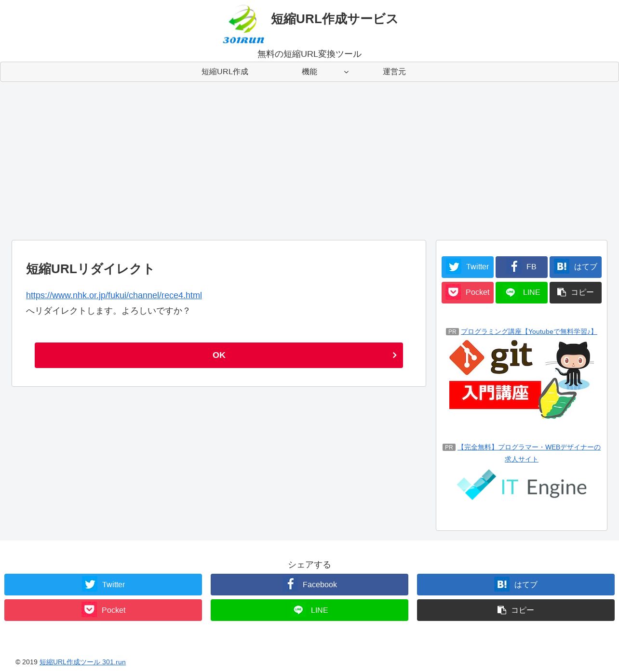
Task: Click the footer Hatena B! icon
Action: pos(502,584)
